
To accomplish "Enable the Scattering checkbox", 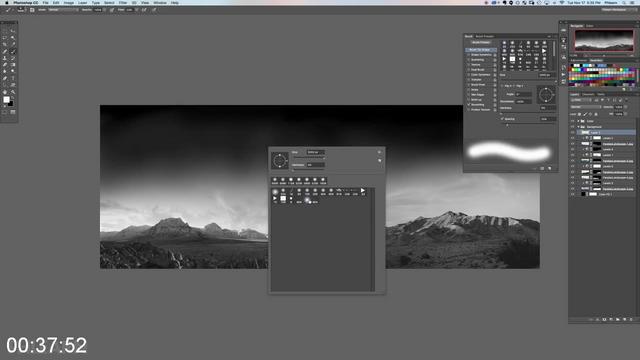I will 468,60.
